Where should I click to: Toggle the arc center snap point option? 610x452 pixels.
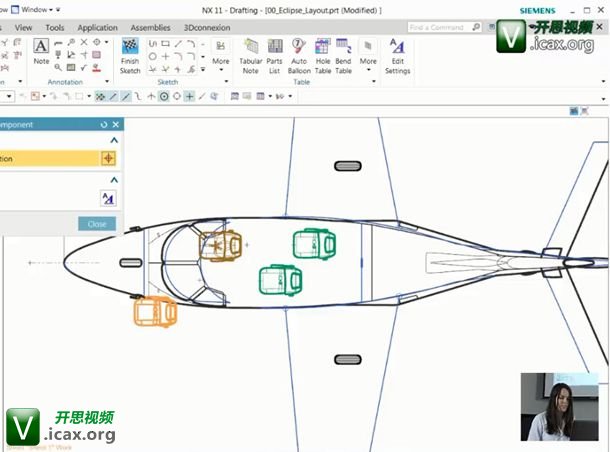[x=164, y=96]
